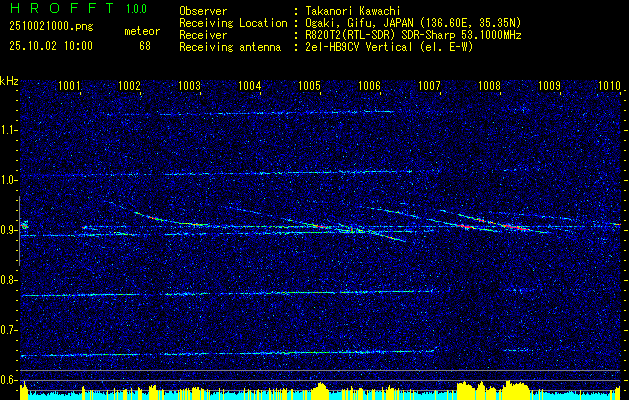Click the 1.1 kHz frequency label
This screenshot has width=629, height=400.
(x=8, y=130)
